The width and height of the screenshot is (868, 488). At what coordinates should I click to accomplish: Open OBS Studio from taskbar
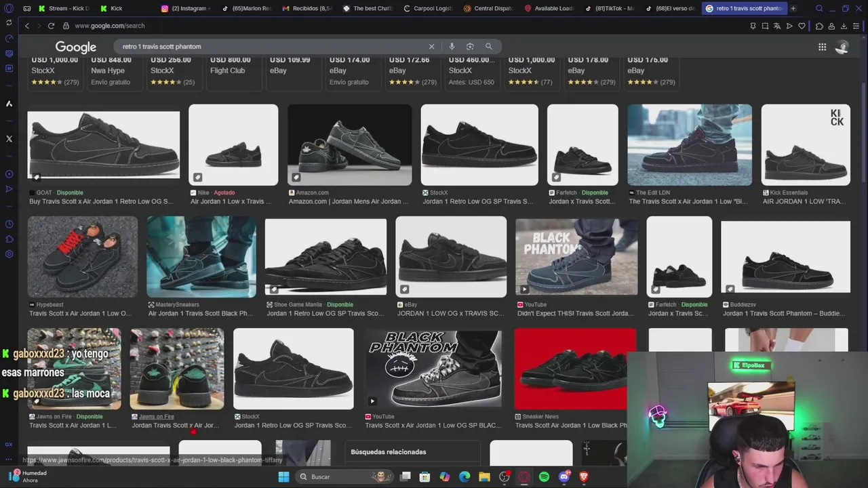(505, 476)
